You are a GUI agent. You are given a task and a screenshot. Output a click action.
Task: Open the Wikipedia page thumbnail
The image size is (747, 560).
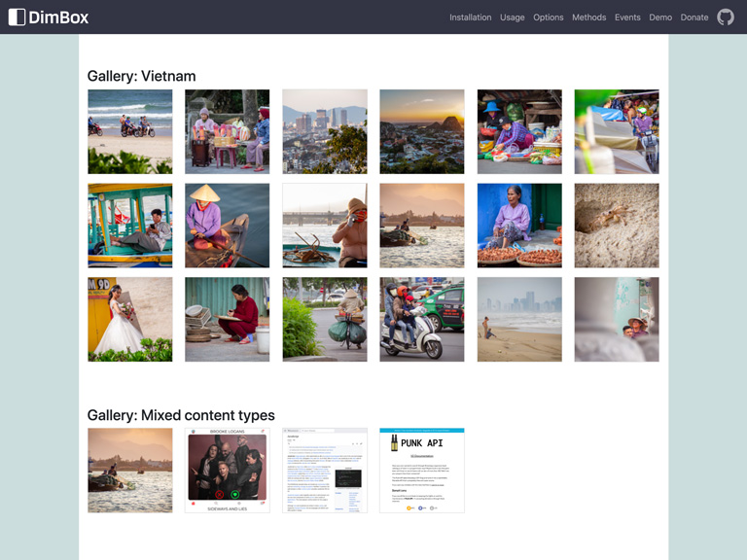[325, 471]
